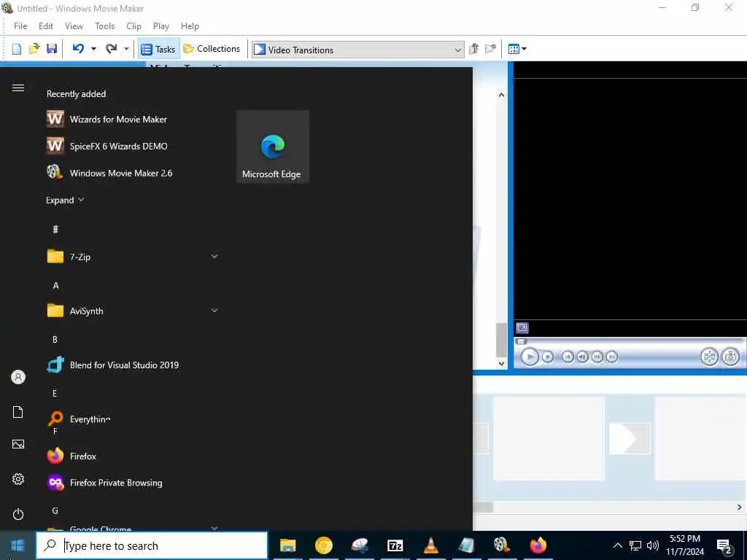
Task: Toggle the Tasks pane button
Action: pyautogui.click(x=158, y=49)
